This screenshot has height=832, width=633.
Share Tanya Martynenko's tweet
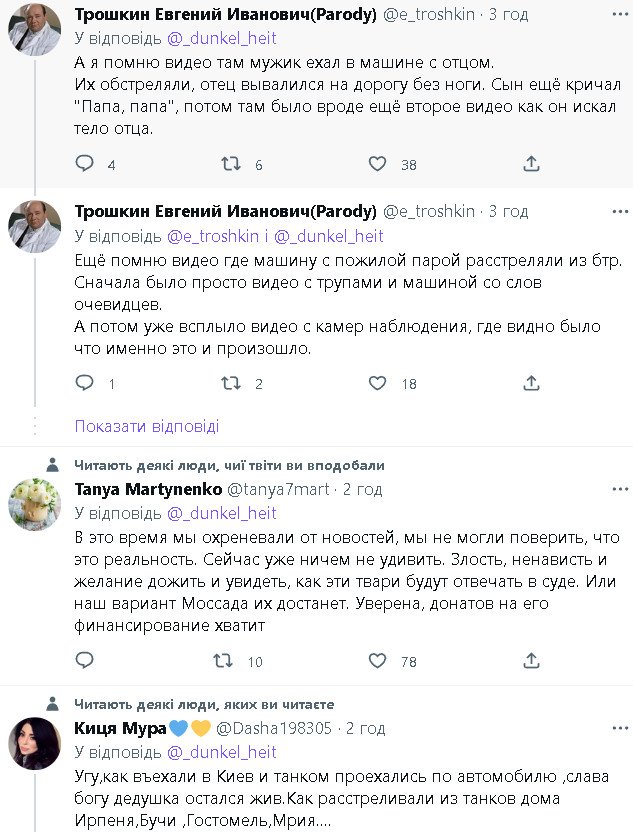[531, 661]
